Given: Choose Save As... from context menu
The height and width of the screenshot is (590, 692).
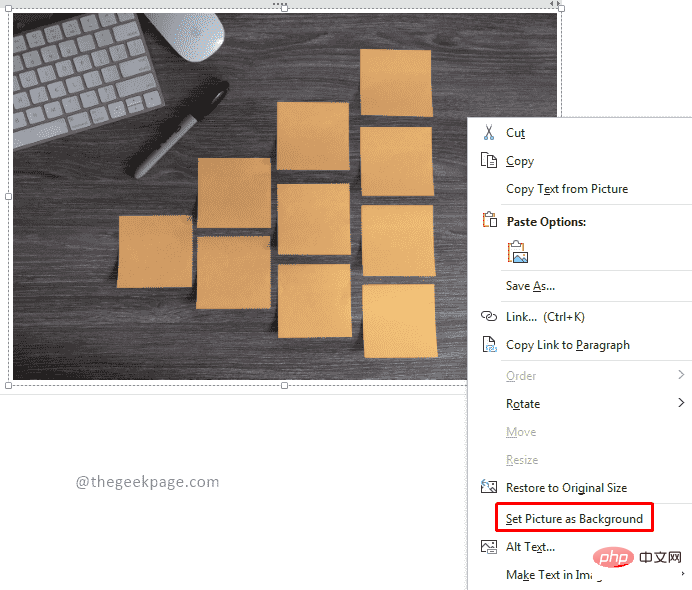Looking at the screenshot, I should point(530,286).
